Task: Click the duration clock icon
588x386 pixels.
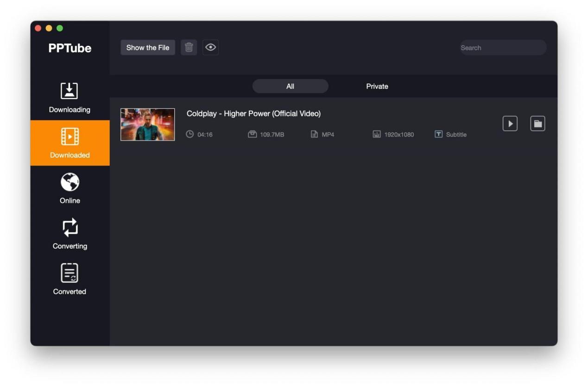Action: tap(190, 134)
